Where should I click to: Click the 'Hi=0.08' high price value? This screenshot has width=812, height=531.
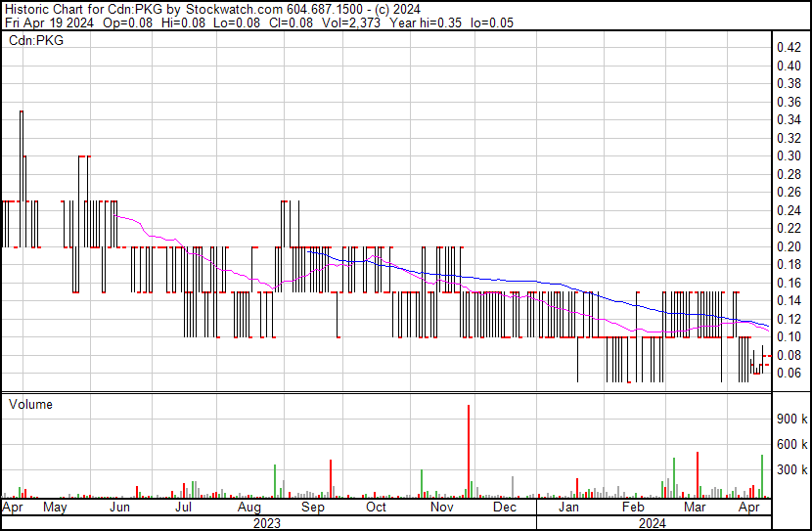click(x=181, y=22)
